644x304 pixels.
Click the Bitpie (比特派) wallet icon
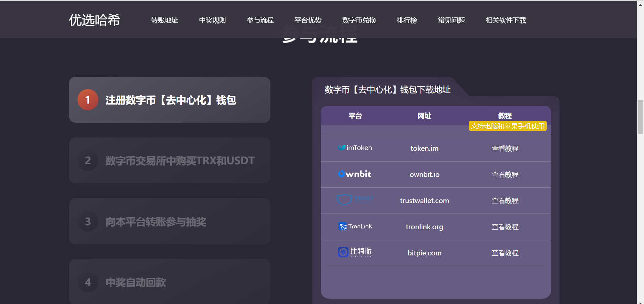pyautogui.click(x=343, y=252)
